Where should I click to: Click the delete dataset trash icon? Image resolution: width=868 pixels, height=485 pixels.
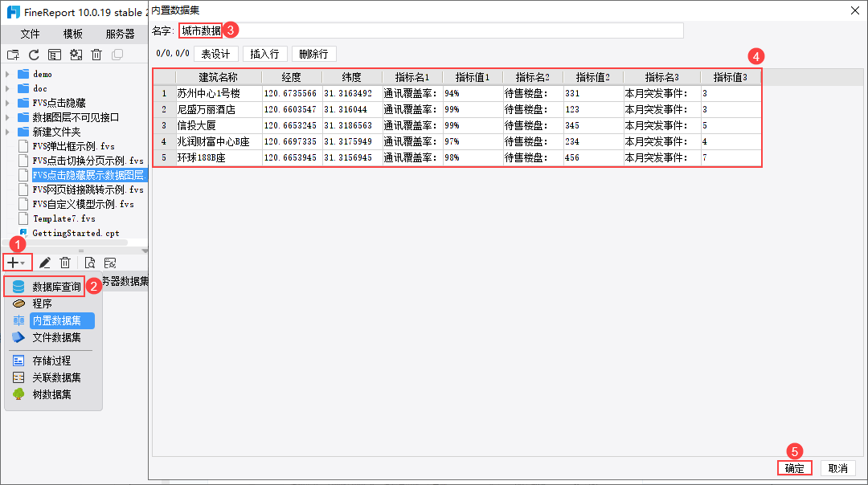coord(65,263)
